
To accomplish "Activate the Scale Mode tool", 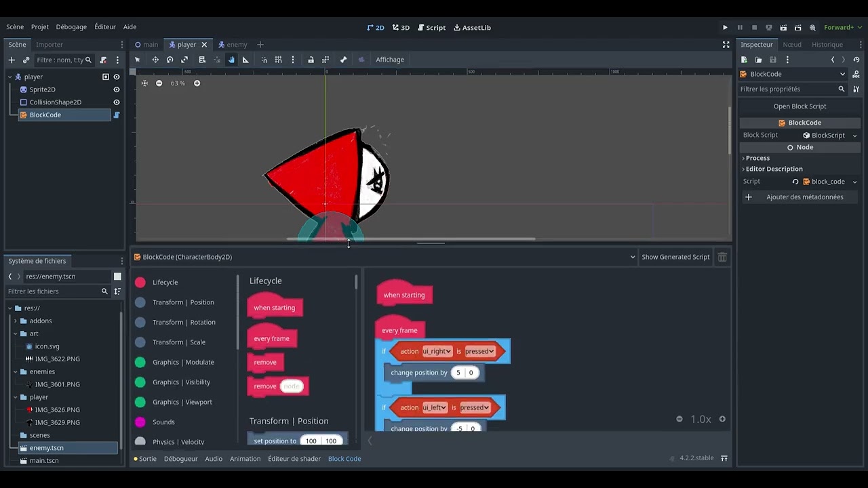I will pyautogui.click(x=184, y=60).
